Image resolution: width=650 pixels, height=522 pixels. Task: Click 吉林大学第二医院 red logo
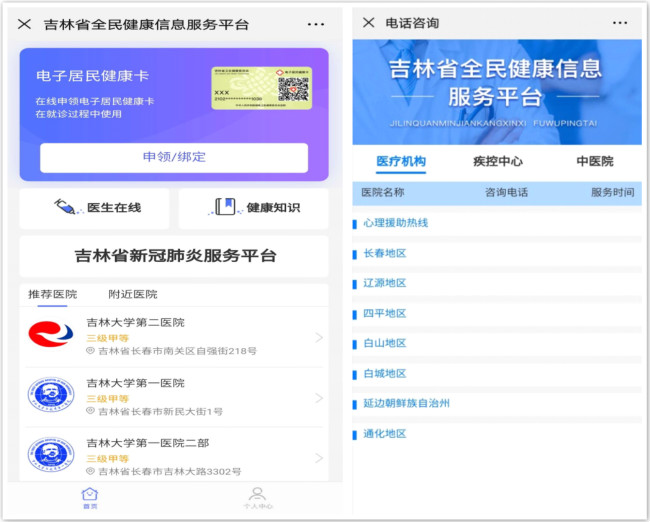(51, 334)
